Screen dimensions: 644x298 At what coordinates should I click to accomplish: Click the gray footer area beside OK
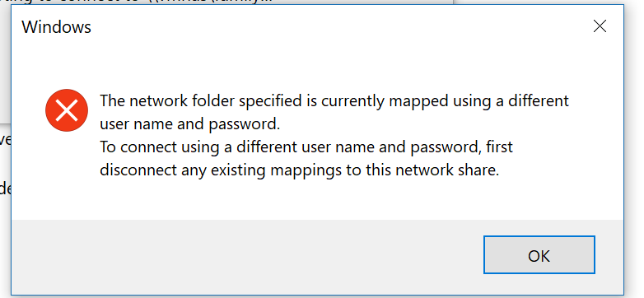tap(246, 257)
